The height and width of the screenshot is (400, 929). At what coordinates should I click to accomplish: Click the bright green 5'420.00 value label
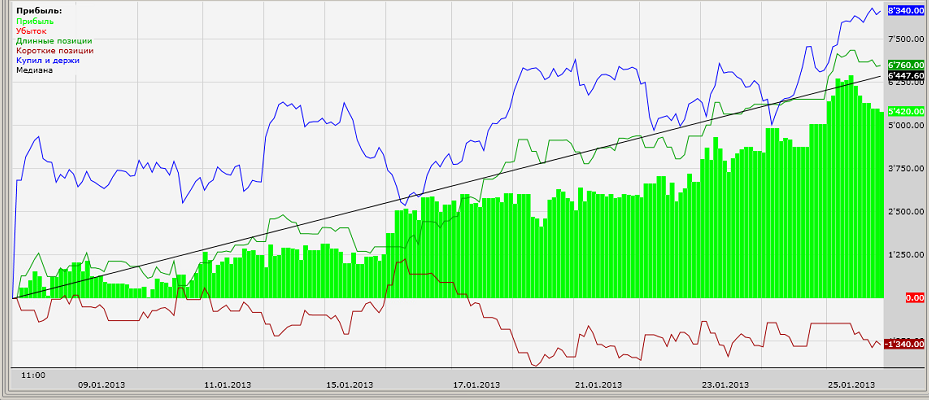(x=907, y=111)
